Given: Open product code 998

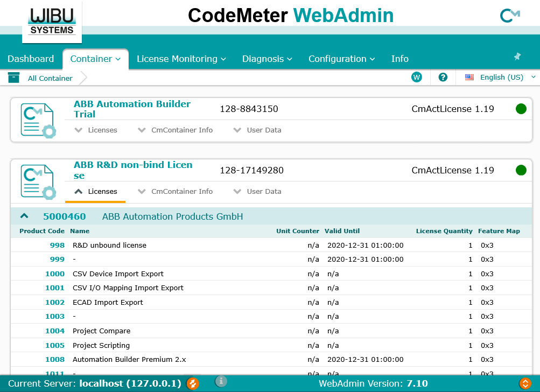Looking at the screenshot, I should click(x=57, y=245).
